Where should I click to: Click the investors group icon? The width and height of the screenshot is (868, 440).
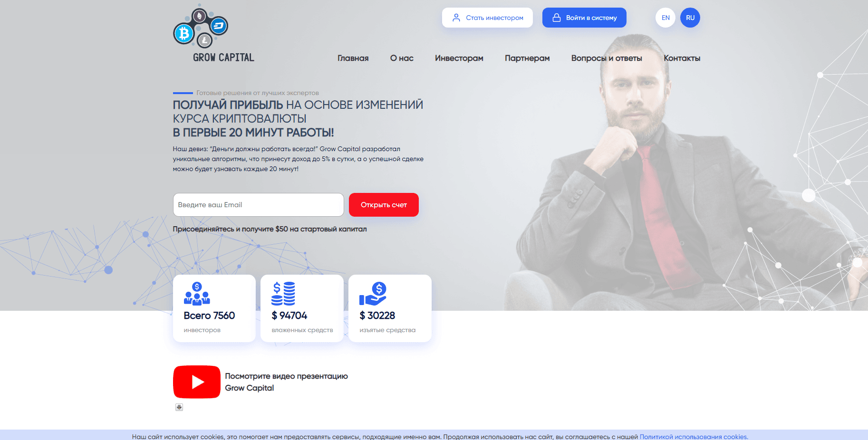[x=197, y=294]
